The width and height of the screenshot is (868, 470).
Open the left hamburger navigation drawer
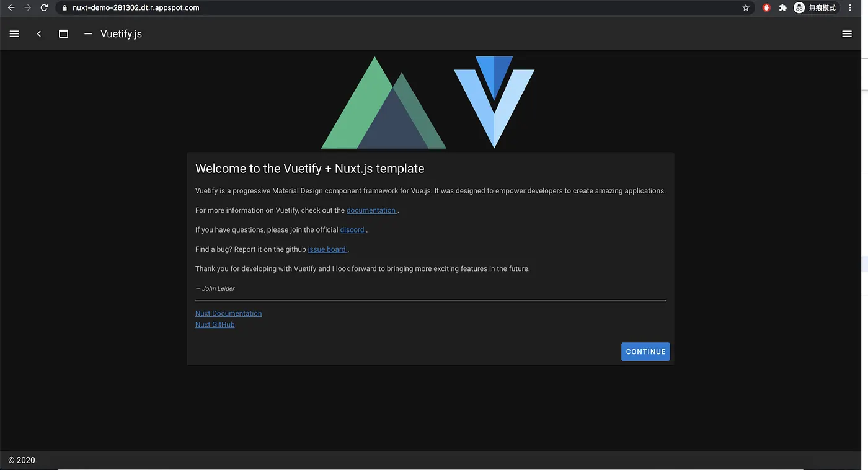[x=14, y=34]
